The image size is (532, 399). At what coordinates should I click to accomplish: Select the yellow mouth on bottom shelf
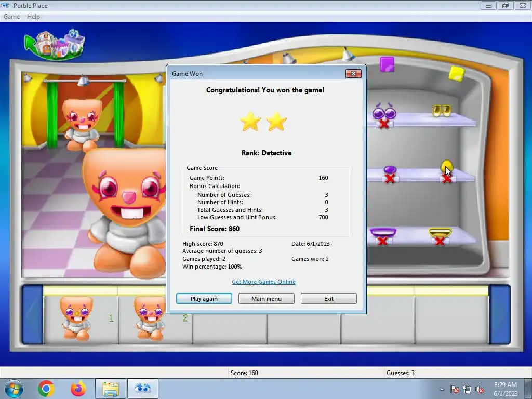pos(440,232)
